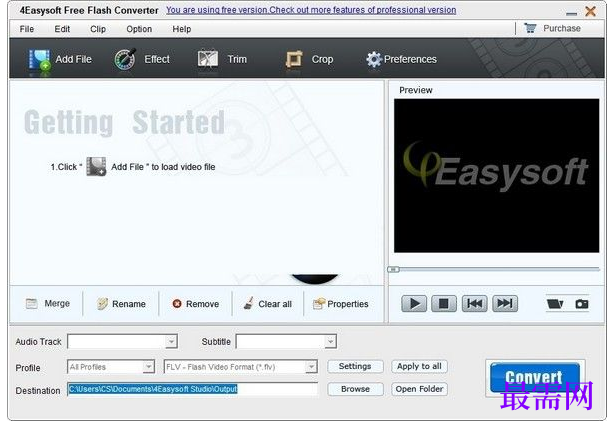The width and height of the screenshot is (612, 427).
Task: Click the Merge button
Action: tap(48, 303)
